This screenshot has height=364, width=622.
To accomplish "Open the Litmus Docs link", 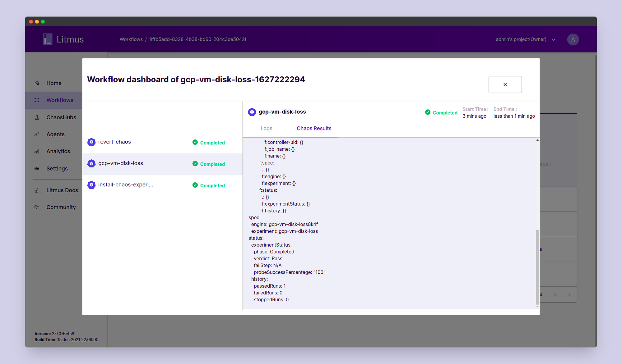I will (62, 190).
